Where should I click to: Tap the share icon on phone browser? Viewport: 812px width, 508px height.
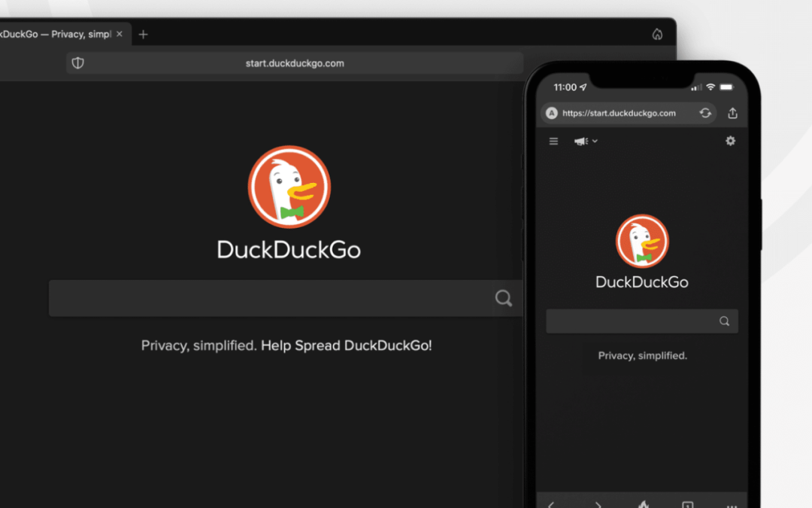tap(732, 113)
